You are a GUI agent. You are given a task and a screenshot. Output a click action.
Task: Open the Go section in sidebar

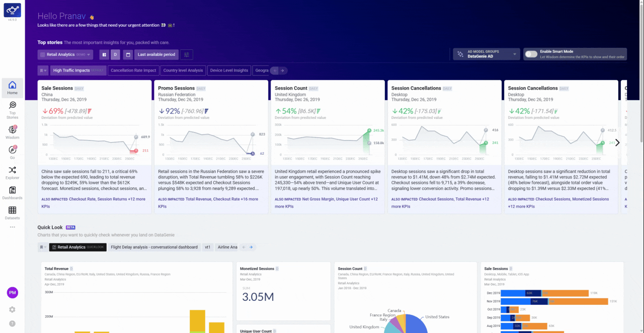click(12, 152)
